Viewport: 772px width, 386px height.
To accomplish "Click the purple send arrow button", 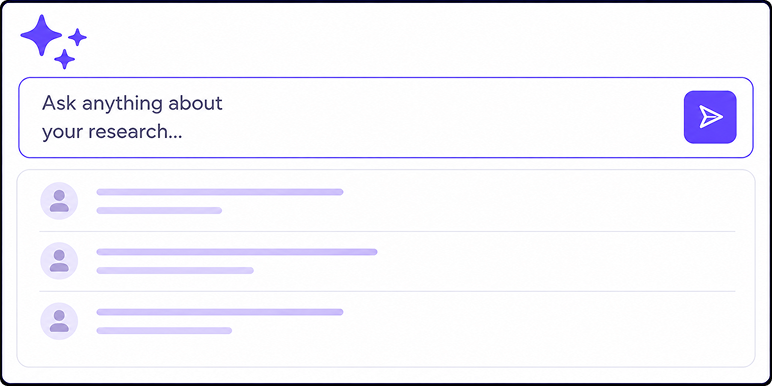I will [x=710, y=117].
